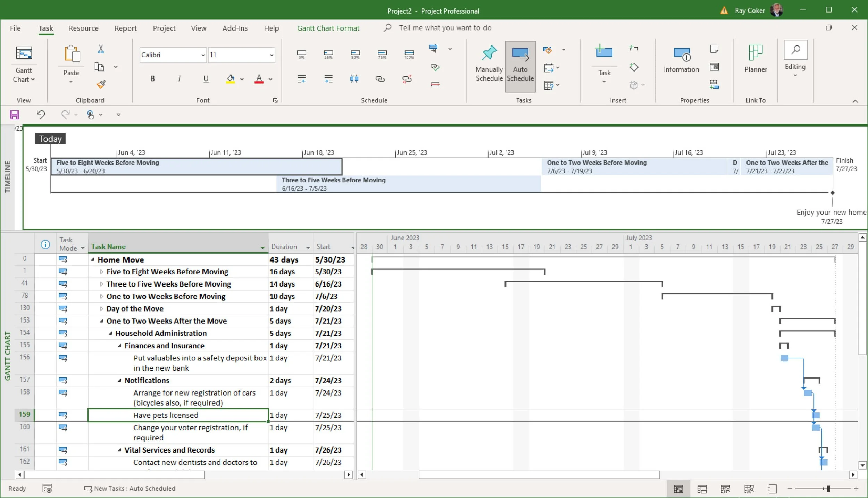Enable Auto Schedule mode

point(520,66)
